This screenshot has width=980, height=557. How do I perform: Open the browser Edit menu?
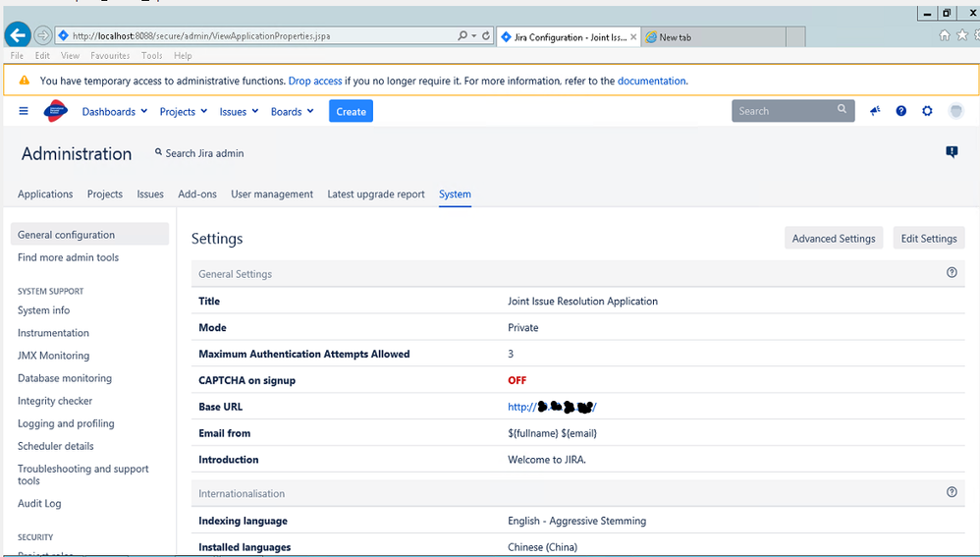point(42,56)
